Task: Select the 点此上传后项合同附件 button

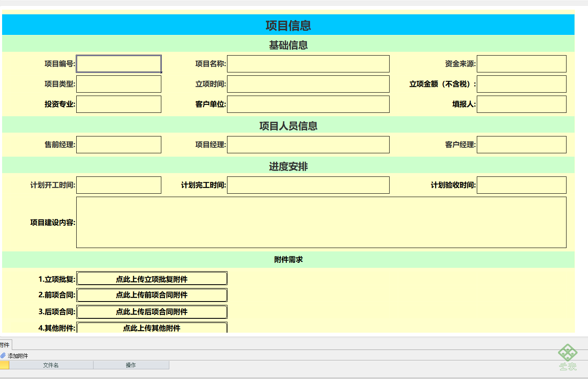Action: click(152, 312)
